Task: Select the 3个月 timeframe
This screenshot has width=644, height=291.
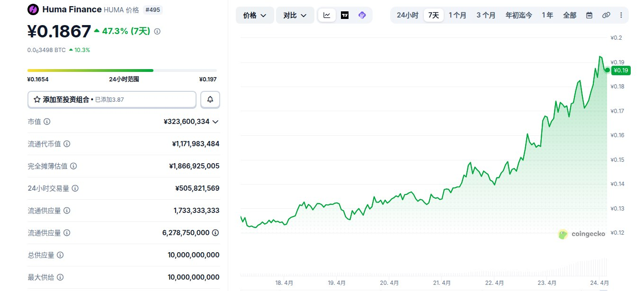Action: 486,15
